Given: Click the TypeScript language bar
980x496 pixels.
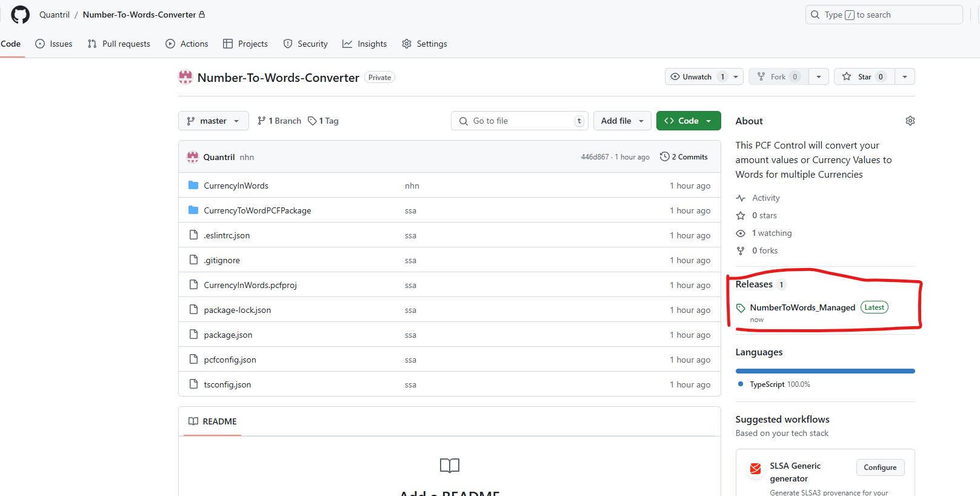Looking at the screenshot, I should [x=825, y=371].
